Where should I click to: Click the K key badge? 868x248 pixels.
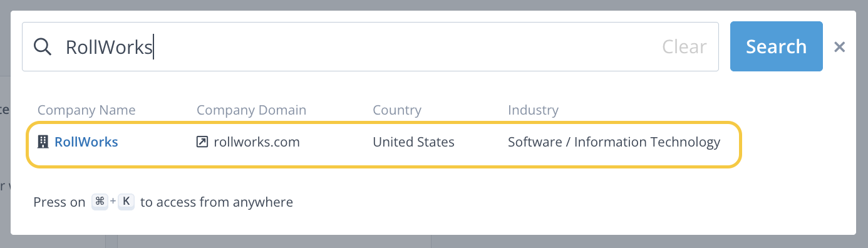(127, 202)
